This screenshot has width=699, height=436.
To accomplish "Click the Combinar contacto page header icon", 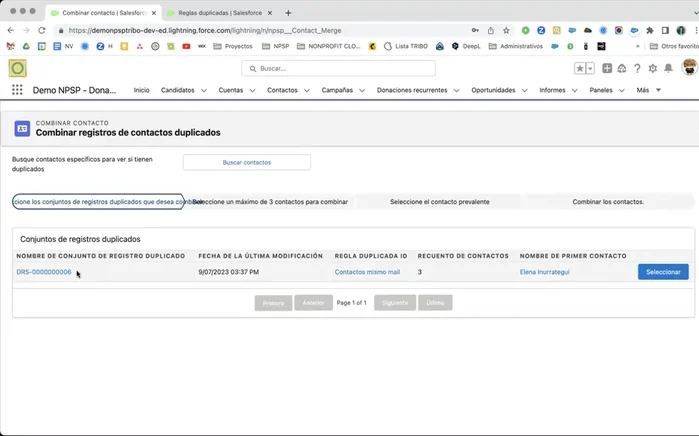I will (22, 128).
